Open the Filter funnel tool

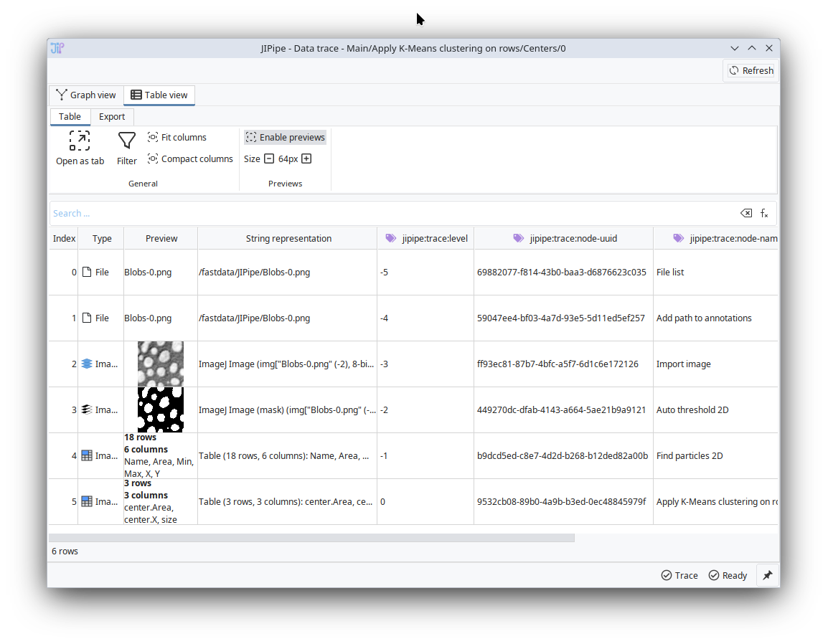[x=127, y=141]
